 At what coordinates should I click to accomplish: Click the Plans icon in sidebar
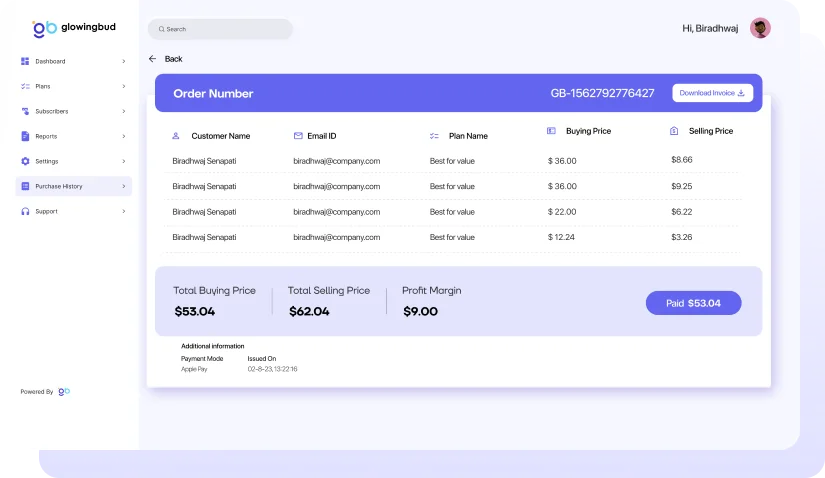[25, 86]
